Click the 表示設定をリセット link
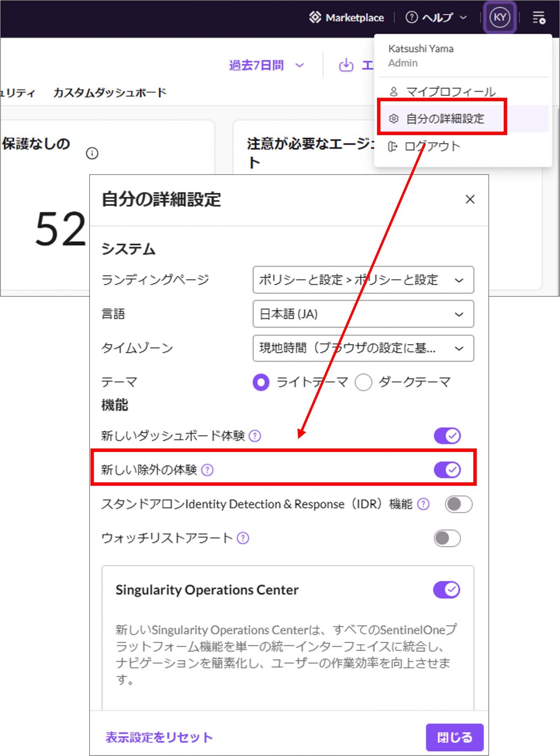 coord(159,737)
